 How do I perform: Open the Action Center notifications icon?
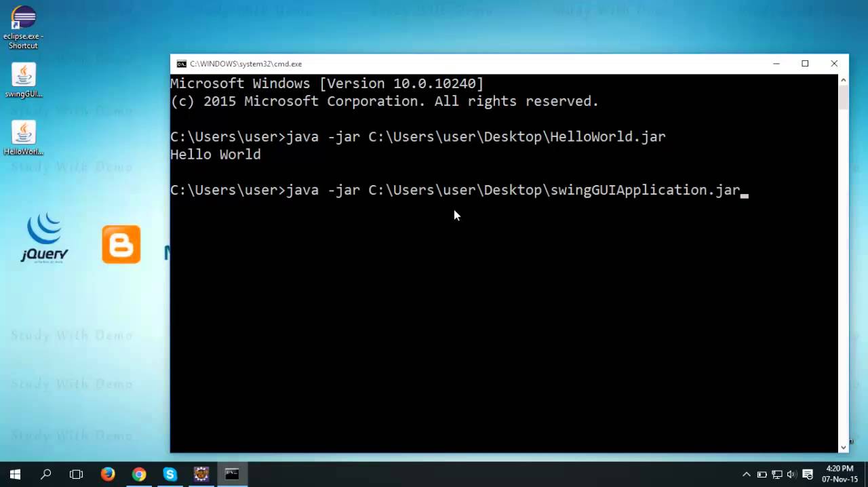tap(808, 474)
